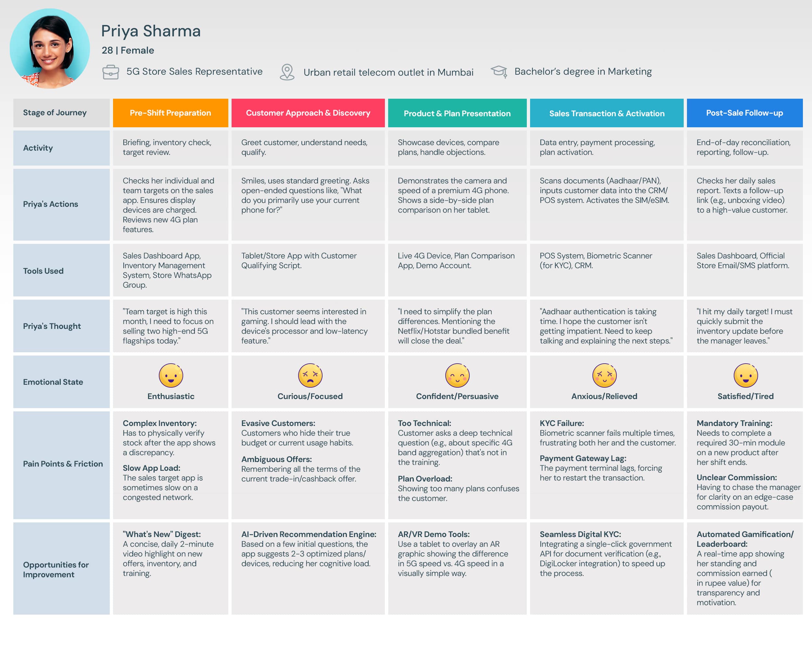The width and height of the screenshot is (812, 663).
Task: Click the briefcase job title icon
Action: [x=110, y=72]
